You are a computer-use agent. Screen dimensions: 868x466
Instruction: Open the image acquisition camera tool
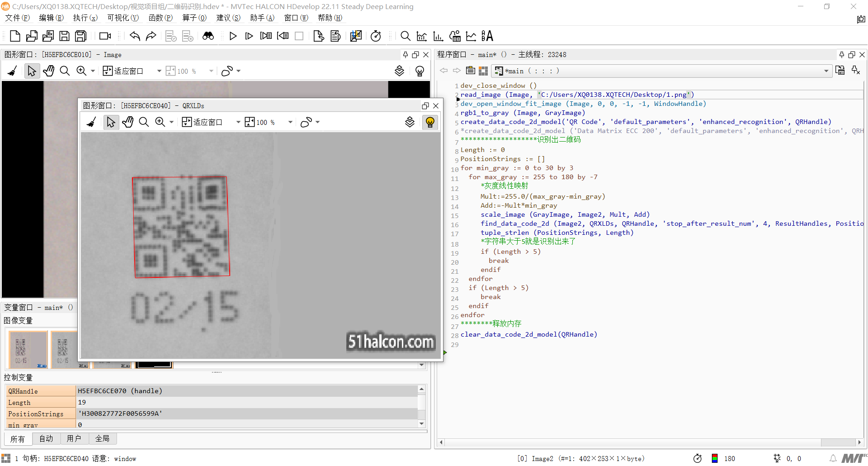[105, 36]
